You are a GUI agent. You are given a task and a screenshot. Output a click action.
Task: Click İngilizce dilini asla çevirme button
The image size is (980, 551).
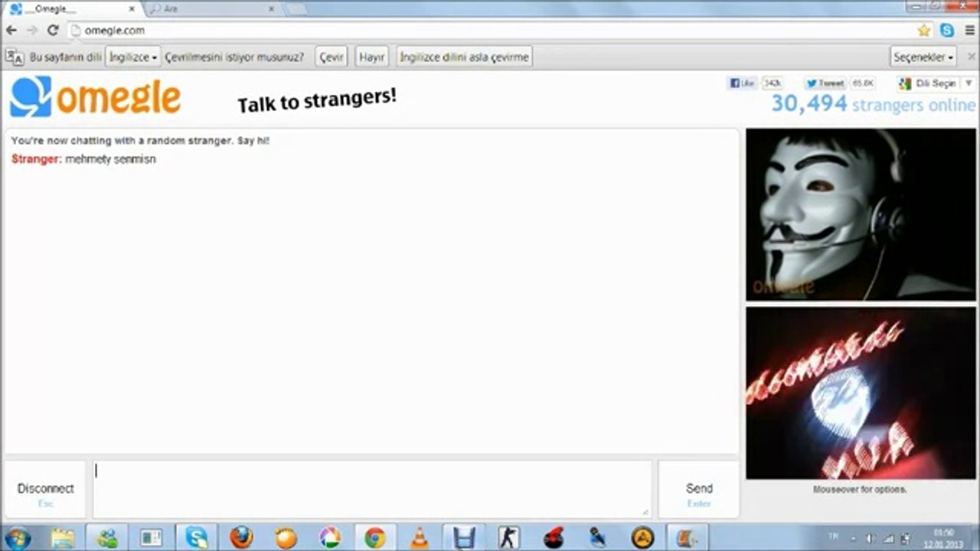[x=464, y=57]
